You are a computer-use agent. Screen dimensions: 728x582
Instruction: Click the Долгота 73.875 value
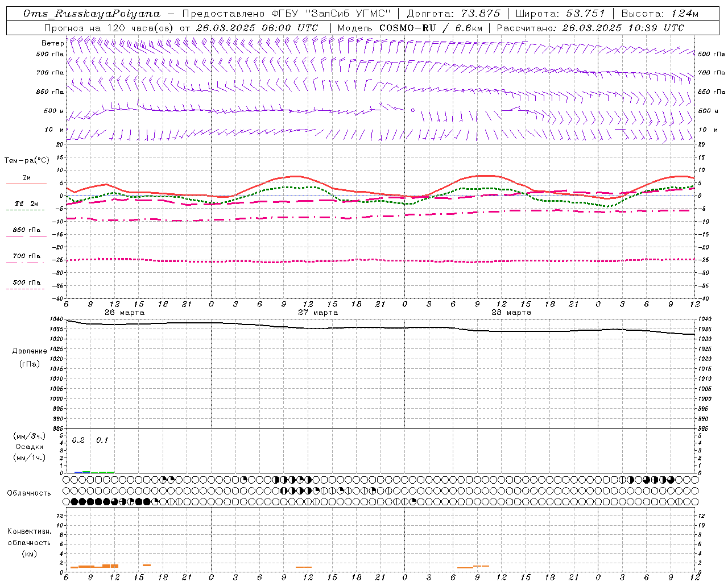tap(481, 14)
